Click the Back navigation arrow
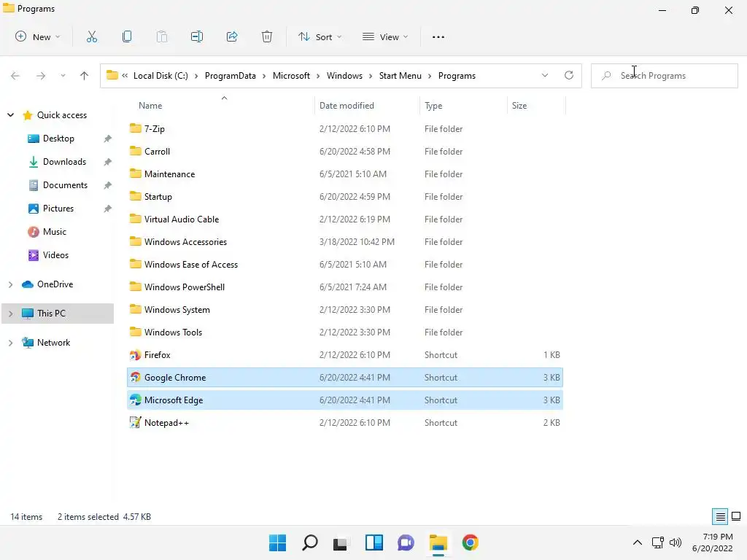Viewport: 747px width, 560px height. [x=15, y=76]
